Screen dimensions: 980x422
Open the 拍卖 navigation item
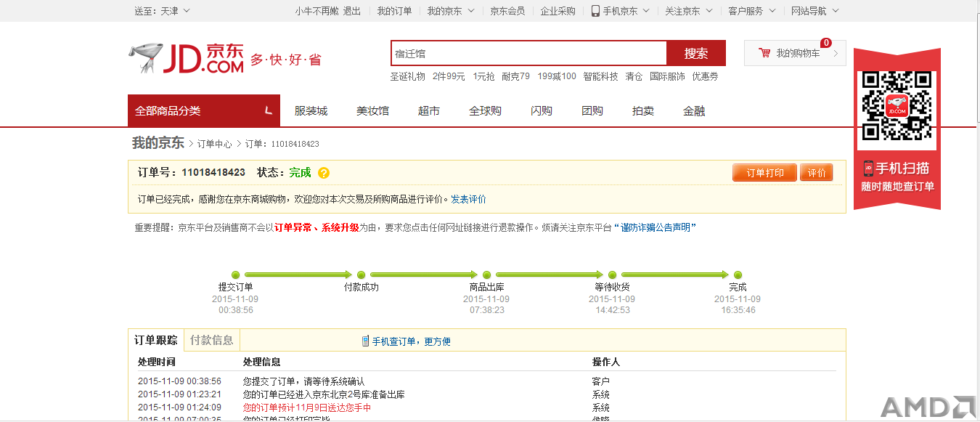(x=643, y=111)
